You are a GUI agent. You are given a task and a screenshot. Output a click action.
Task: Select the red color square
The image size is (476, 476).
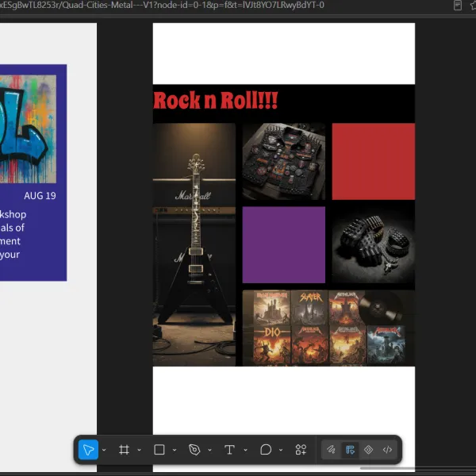click(374, 161)
